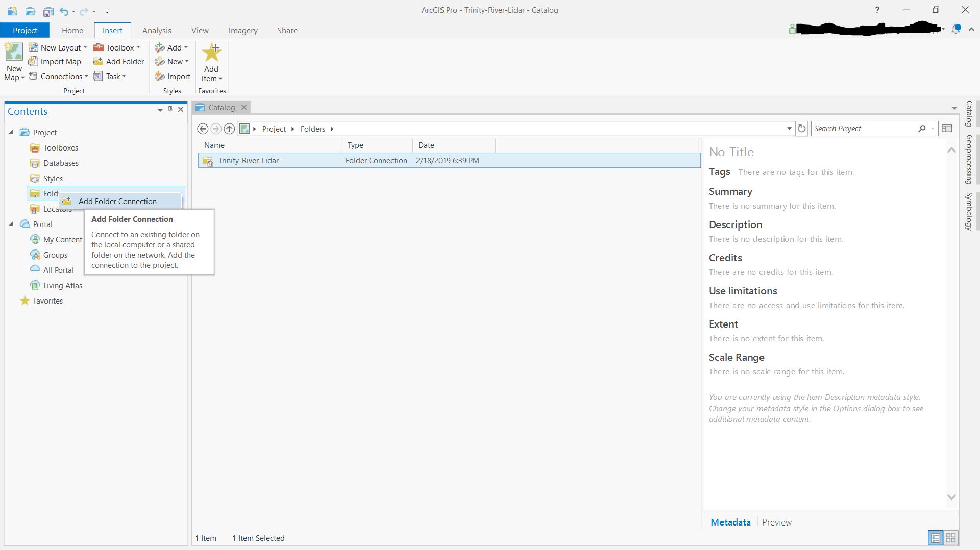Open the Connections dropdown in the ribbon
This screenshot has width=980, height=550.
[59, 76]
